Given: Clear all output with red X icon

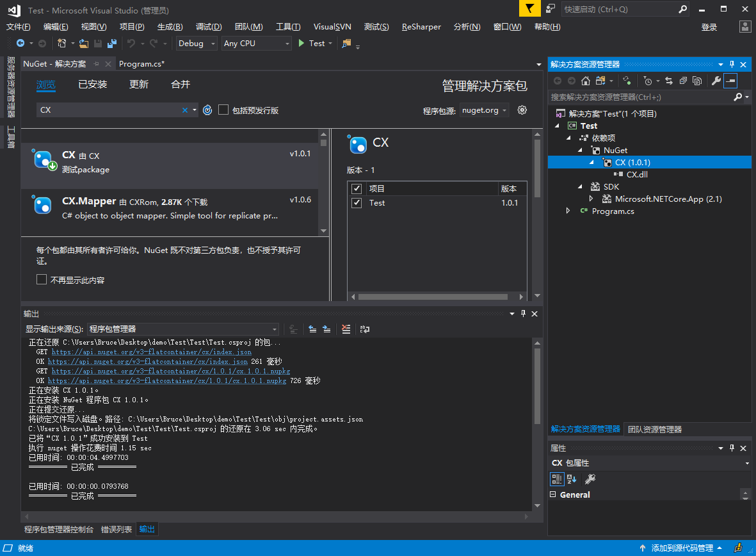Looking at the screenshot, I should click(x=346, y=329).
